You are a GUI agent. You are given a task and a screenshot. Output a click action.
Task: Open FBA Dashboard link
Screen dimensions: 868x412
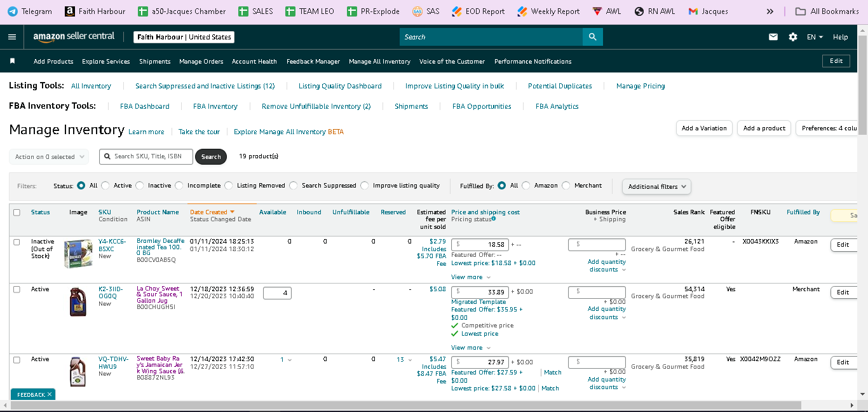pos(145,106)
